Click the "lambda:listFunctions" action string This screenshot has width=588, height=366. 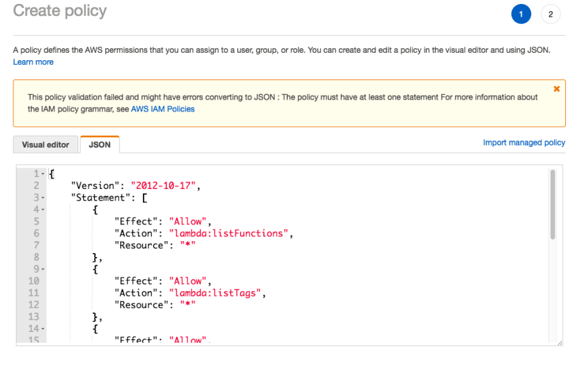[x=229, y=233]
